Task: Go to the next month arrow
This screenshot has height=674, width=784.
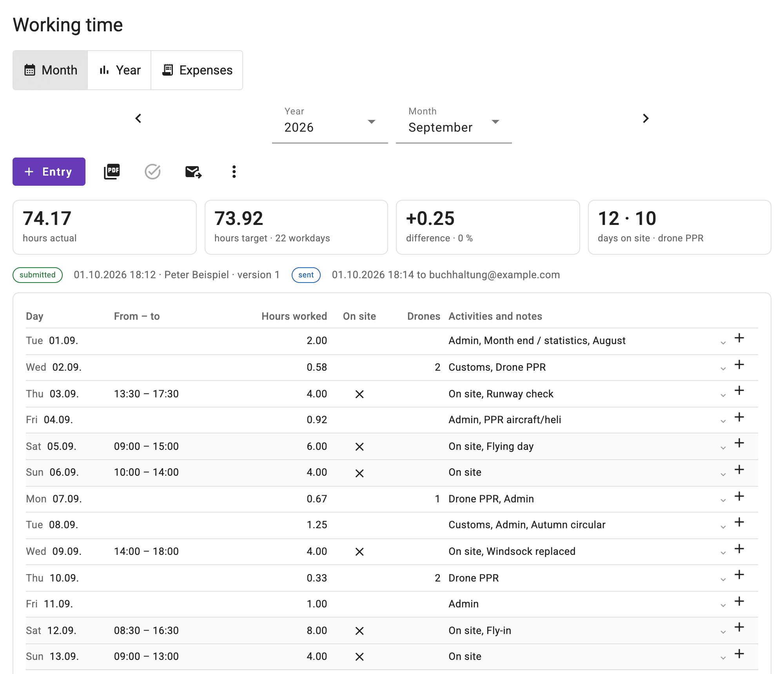Action: pyautogui.click(x=646, y=118)
